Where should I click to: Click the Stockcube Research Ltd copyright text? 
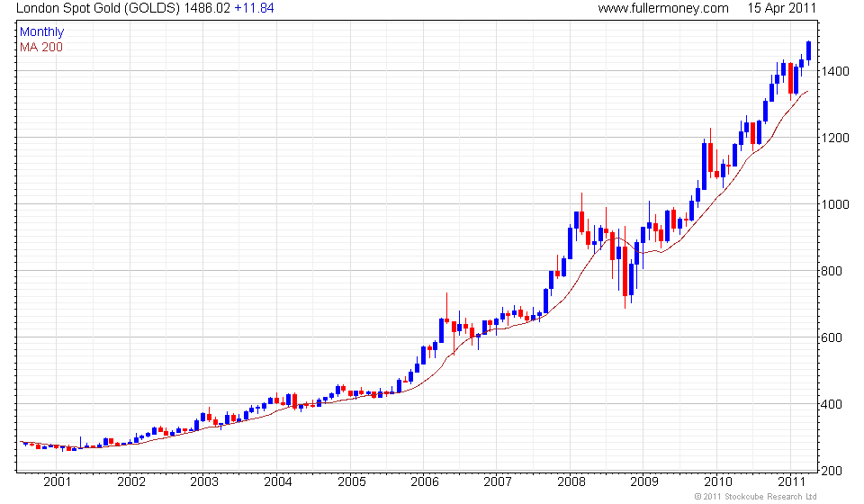[755, 497]
